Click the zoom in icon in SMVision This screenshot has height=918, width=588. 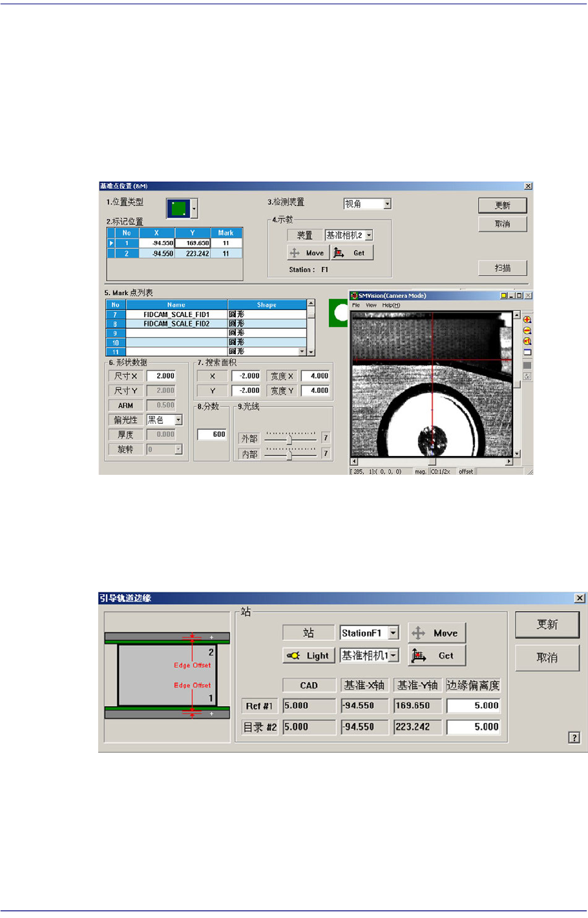point(527,320)
